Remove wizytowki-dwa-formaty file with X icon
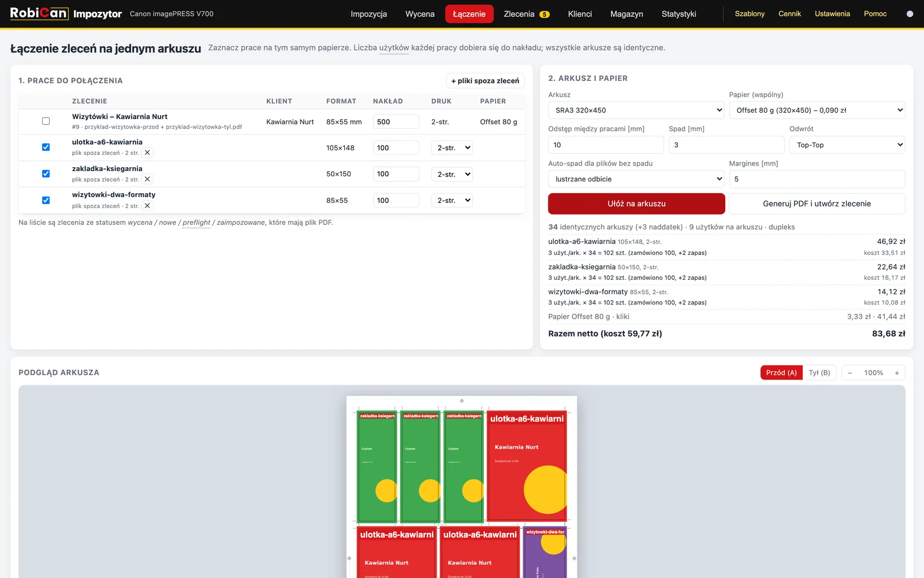This screenshot has height=578, width=924. click(x=147, y=206)
